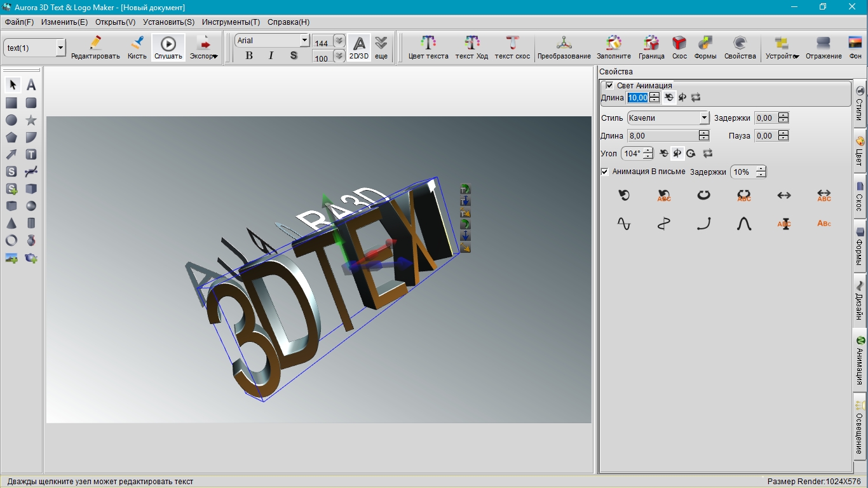868x488 pixels.
Task: Open the Цвет текста text color tool
Action: 428,48
